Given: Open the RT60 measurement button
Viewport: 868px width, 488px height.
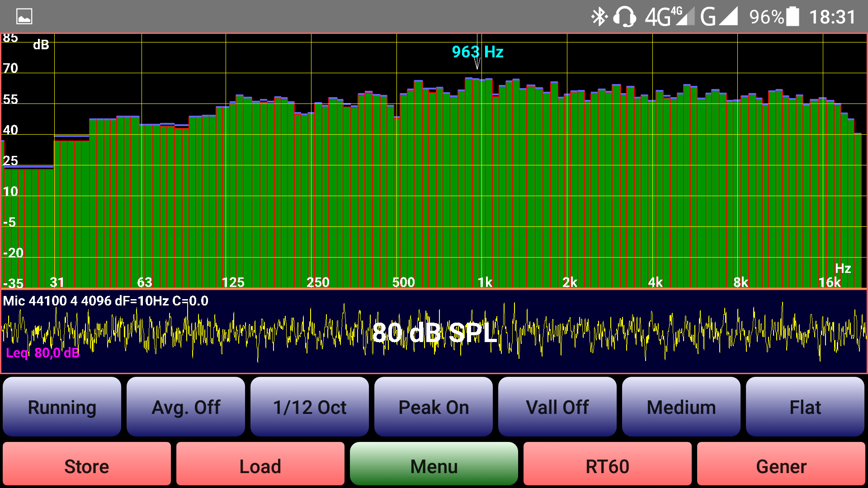Looking at the screenshot, I should pos(608,464).
